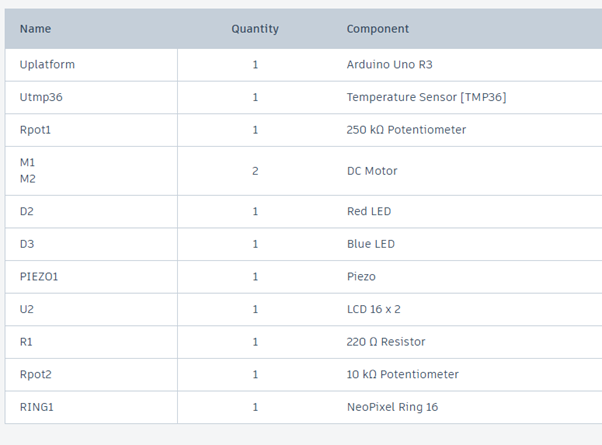Click the 10 kΩ Potentiometer entry
The image size is (602, 445).
point(402,374)
